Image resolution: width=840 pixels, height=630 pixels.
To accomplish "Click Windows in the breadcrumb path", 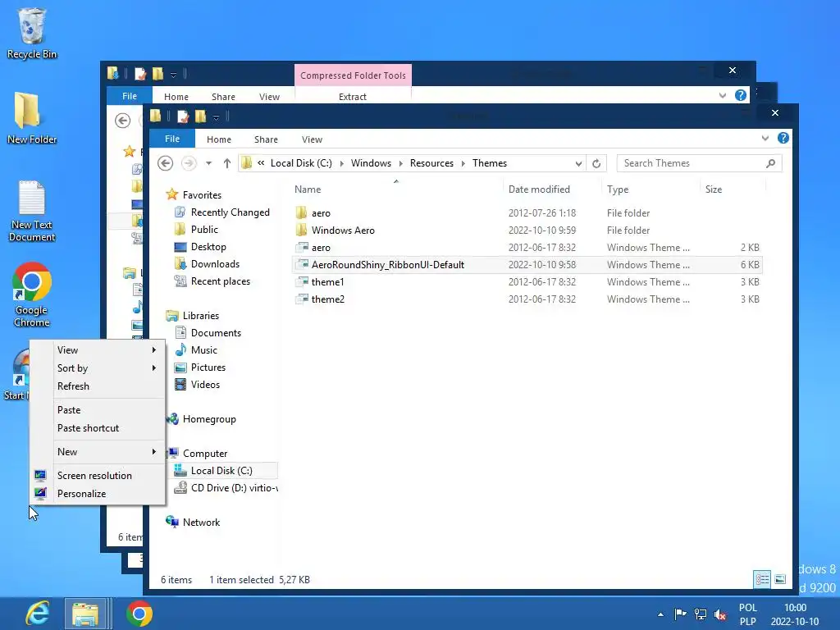I will click(371, 163).
